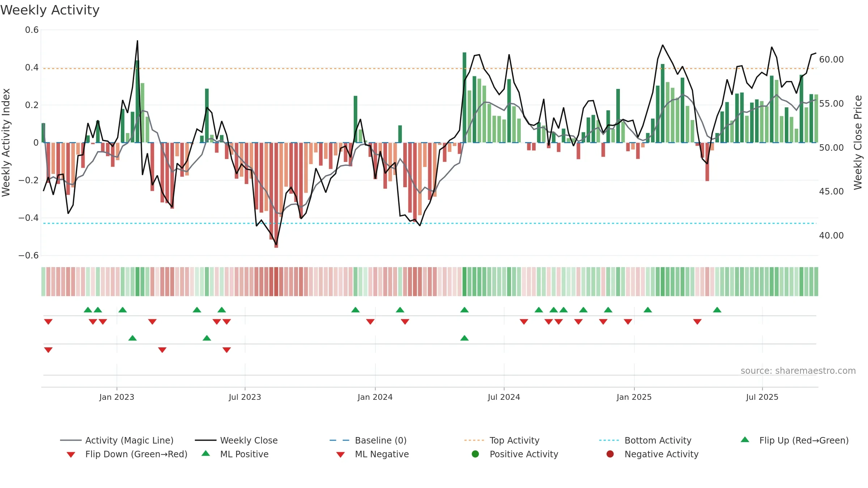Click the 40.00 price axis label
The height and width of the screenshot is (488, 868).
[831, 236]
